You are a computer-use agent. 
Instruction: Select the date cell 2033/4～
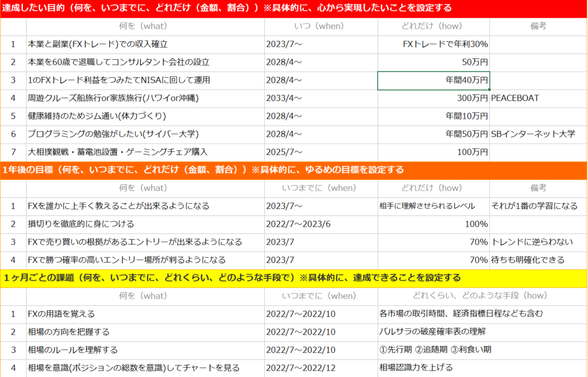(x=320, y=98)
